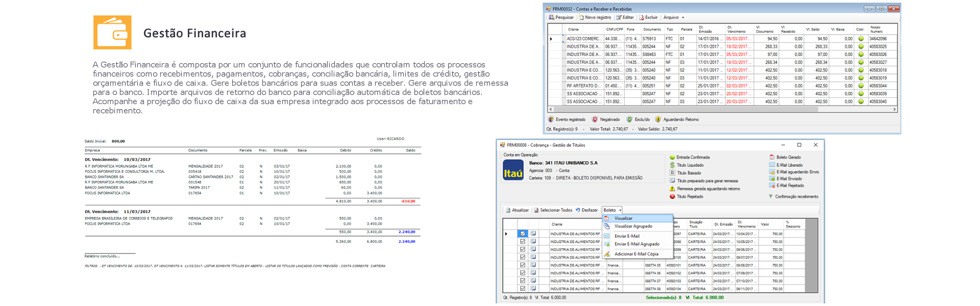Click the horizontal scrollbar in Contas a Receber grid

722,109
